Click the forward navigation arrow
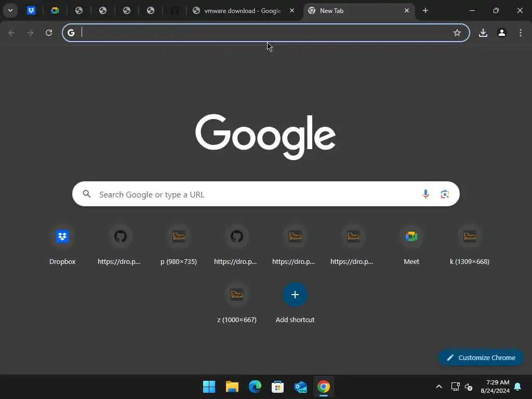The image size is (532, 399). pyautogui.click(x=30, y=33)
